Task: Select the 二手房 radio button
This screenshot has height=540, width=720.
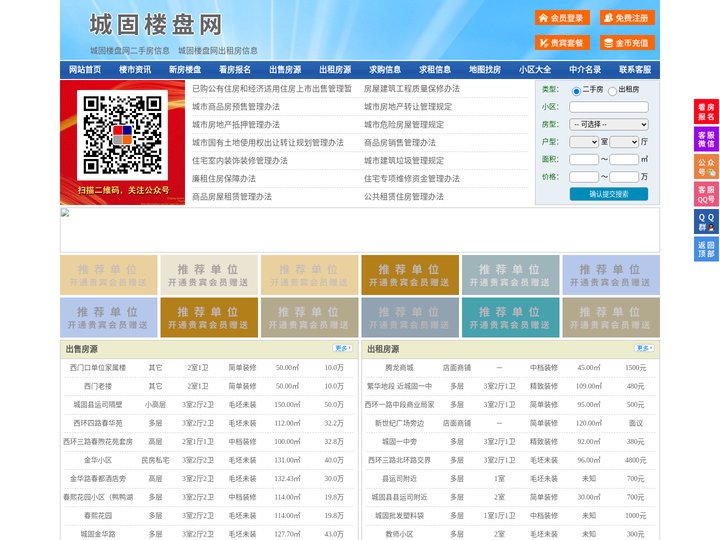Action: tap(576, 91)
